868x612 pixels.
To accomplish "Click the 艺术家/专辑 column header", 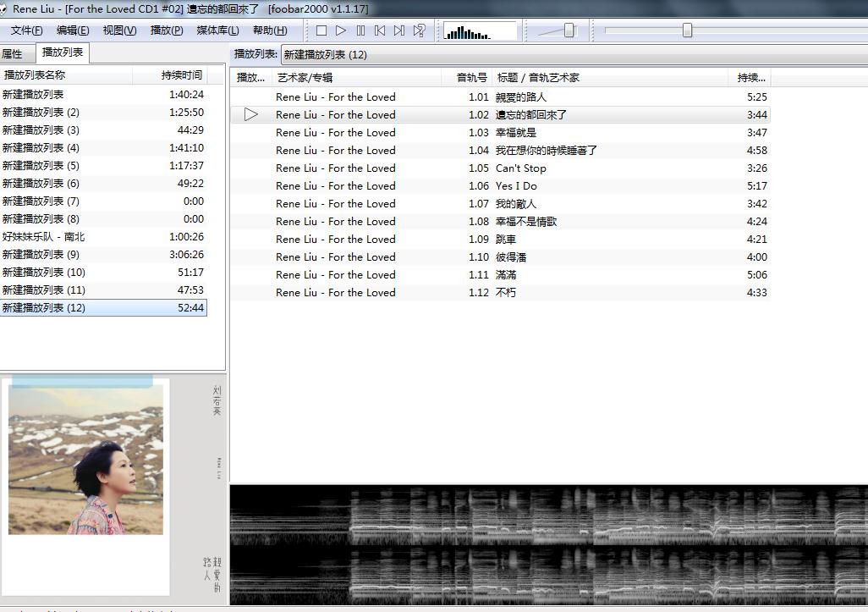I will click(x=358, y=78).
